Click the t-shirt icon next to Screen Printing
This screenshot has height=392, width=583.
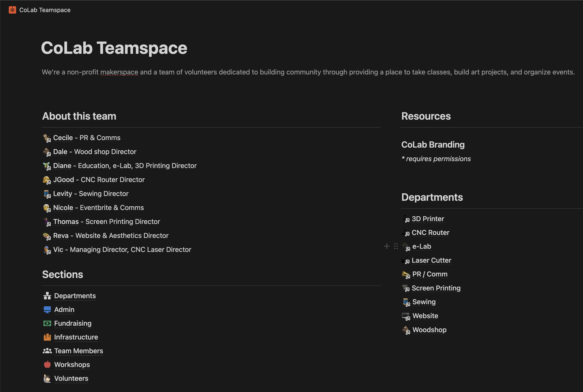click(x=406, y=288)
